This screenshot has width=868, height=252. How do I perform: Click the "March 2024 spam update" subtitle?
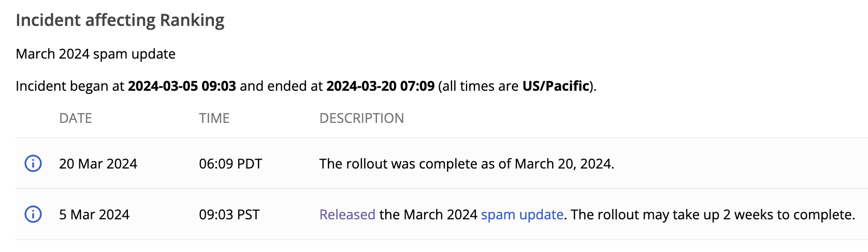96,54
